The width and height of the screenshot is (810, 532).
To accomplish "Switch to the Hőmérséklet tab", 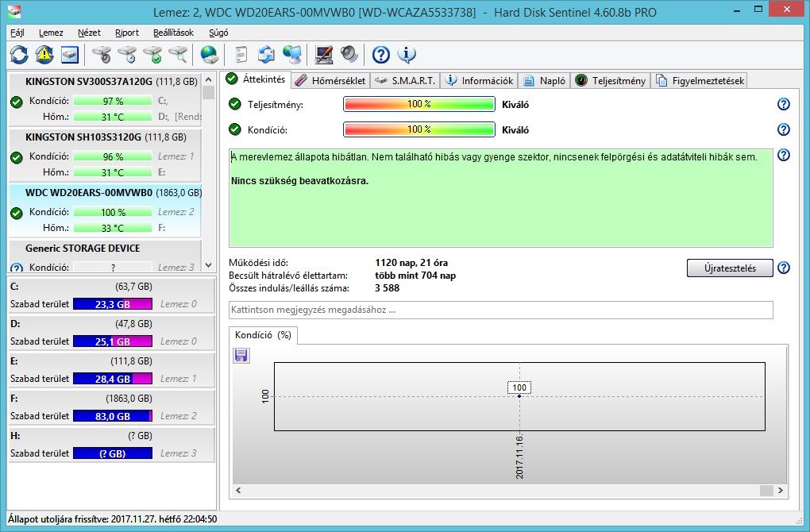I will (331, 80).
